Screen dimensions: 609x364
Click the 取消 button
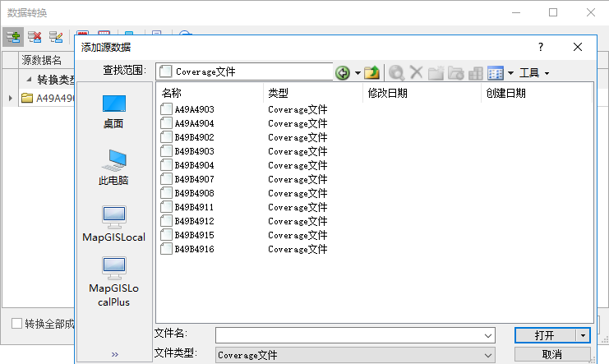click(551, 355)
